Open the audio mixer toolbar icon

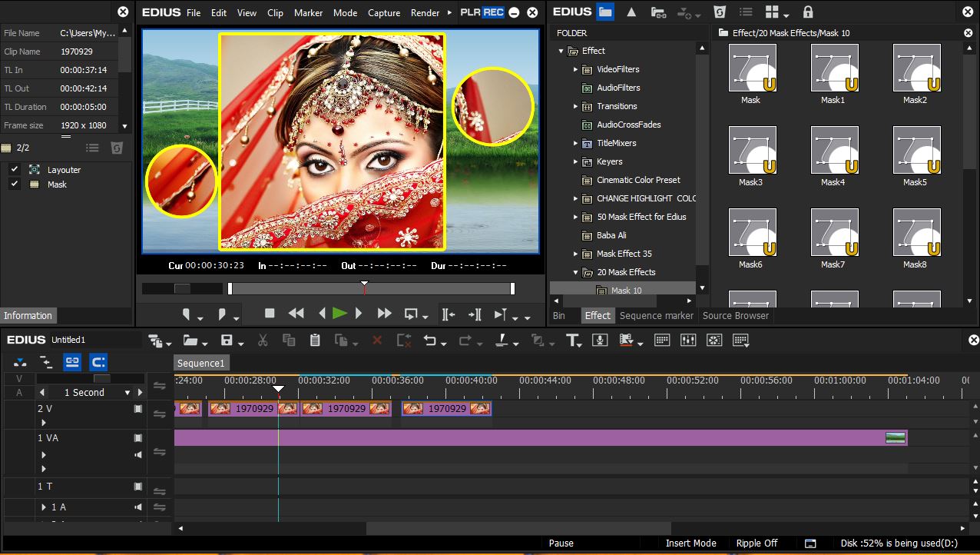point(687,341)
